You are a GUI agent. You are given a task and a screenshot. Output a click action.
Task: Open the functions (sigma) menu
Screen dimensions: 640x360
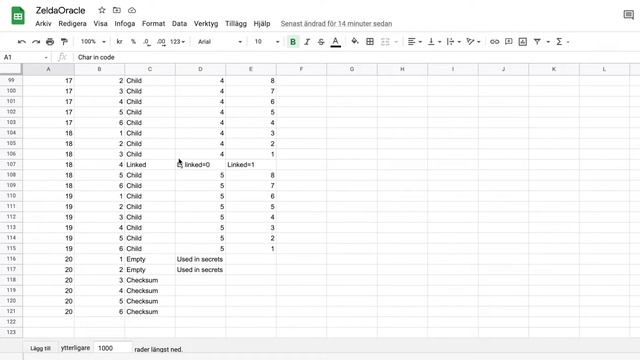[562, 42]
